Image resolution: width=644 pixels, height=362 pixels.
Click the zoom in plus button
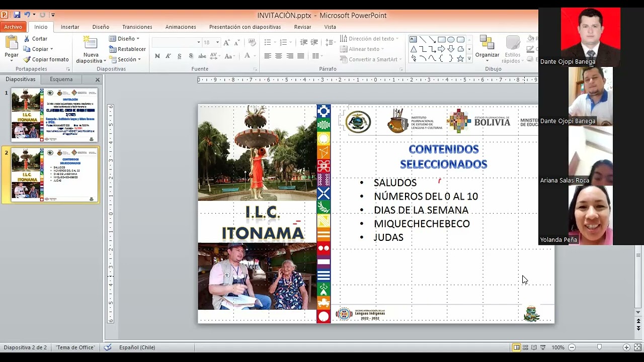tap(626, 347)
